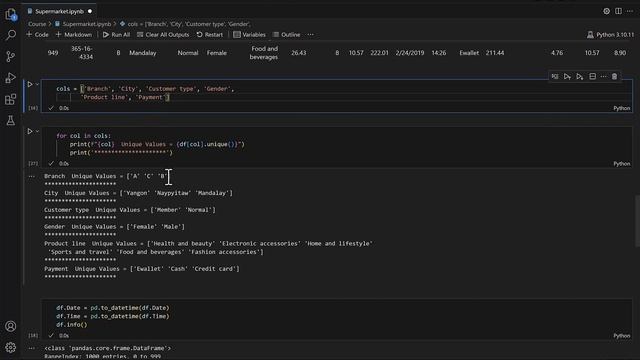Click the 'Customer type Unique Values' output line
Image resolution: width=640 pixels, height=360 pixels.
tap(130, 210)
